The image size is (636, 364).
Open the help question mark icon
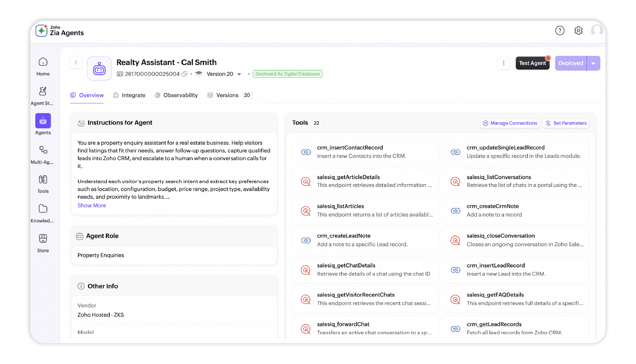pos(560,30)
